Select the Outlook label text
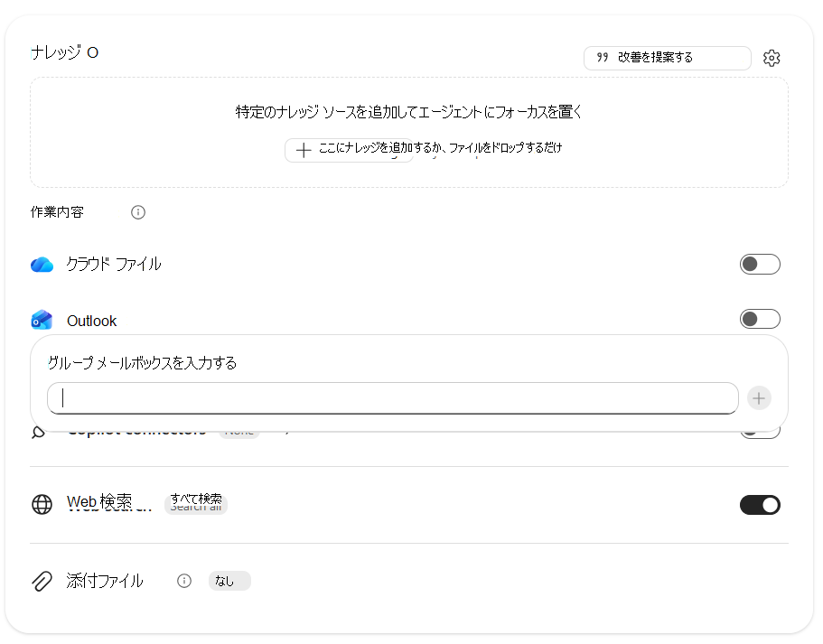This screenshot has width=823, height=644. point(91,321)
